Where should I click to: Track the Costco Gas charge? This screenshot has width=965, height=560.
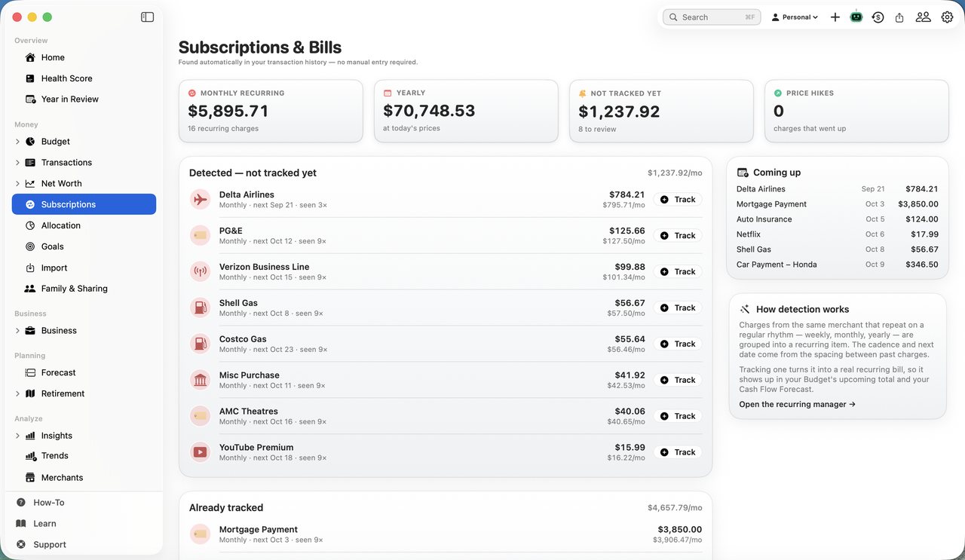click(678, 344)
